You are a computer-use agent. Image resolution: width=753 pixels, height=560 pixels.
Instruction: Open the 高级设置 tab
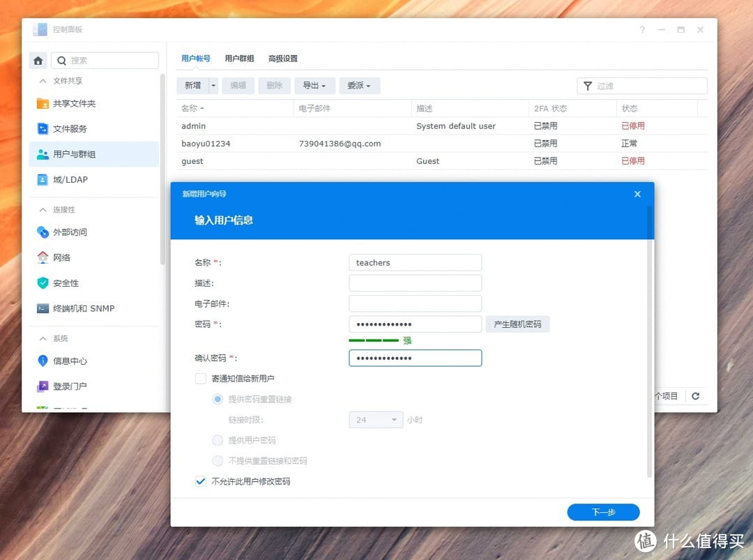point(283,59)
